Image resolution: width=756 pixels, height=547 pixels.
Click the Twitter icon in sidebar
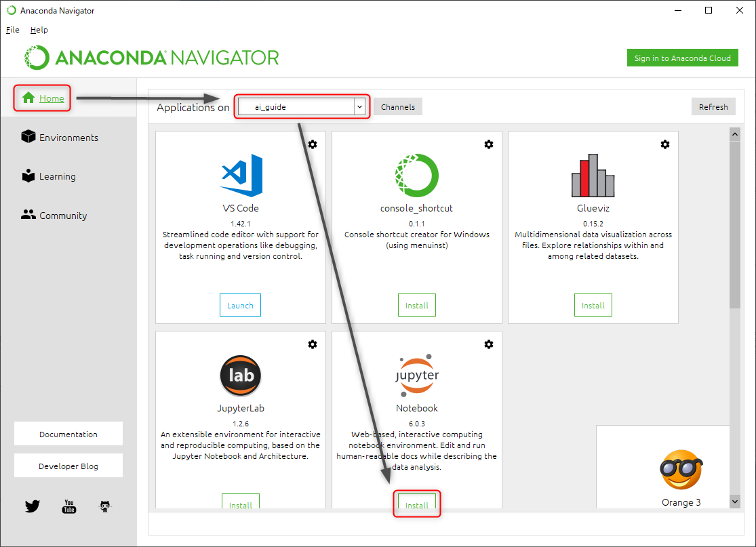coord(33,506)
